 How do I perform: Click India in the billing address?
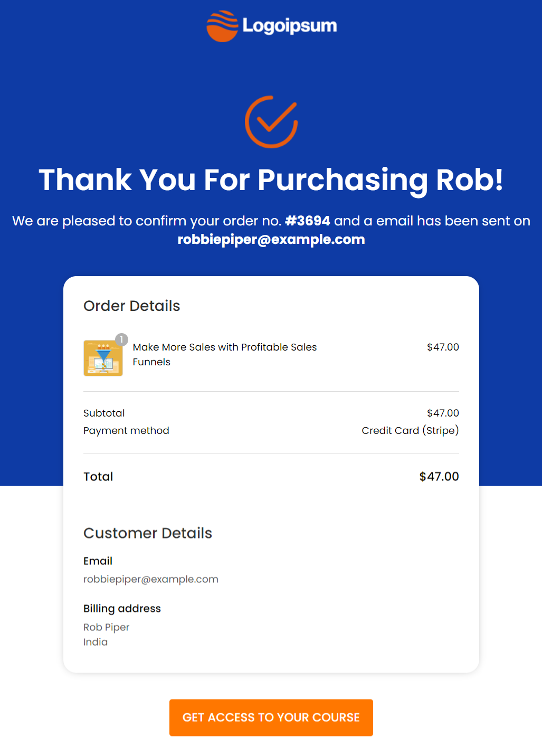pos(96,642)
